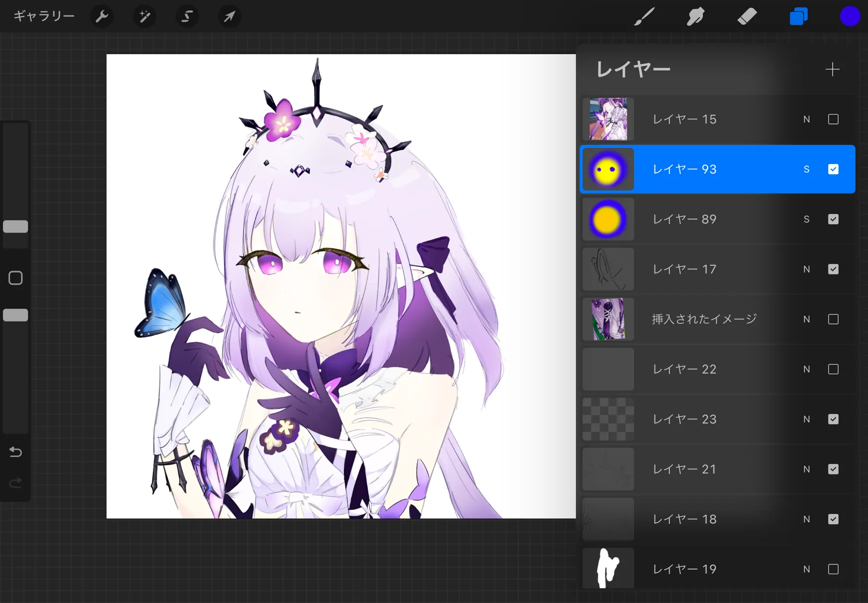Open the Actions wrench menu
Image resolution: width=868 pixels, height=603 pixels.
tap(102, 17)
